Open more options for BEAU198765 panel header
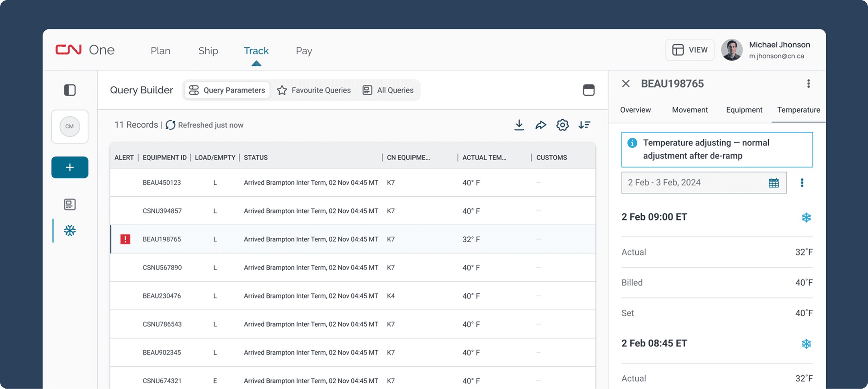 (x=809, y=84)
